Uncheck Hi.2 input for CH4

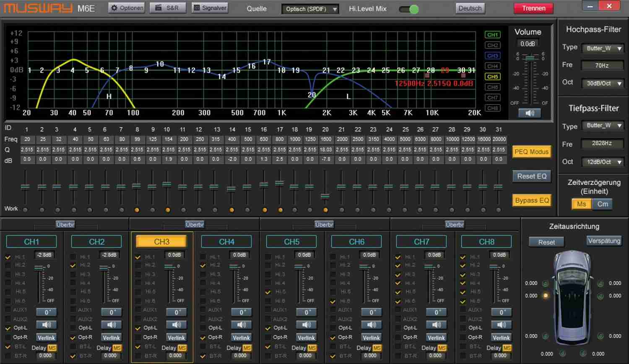point(203,265)
